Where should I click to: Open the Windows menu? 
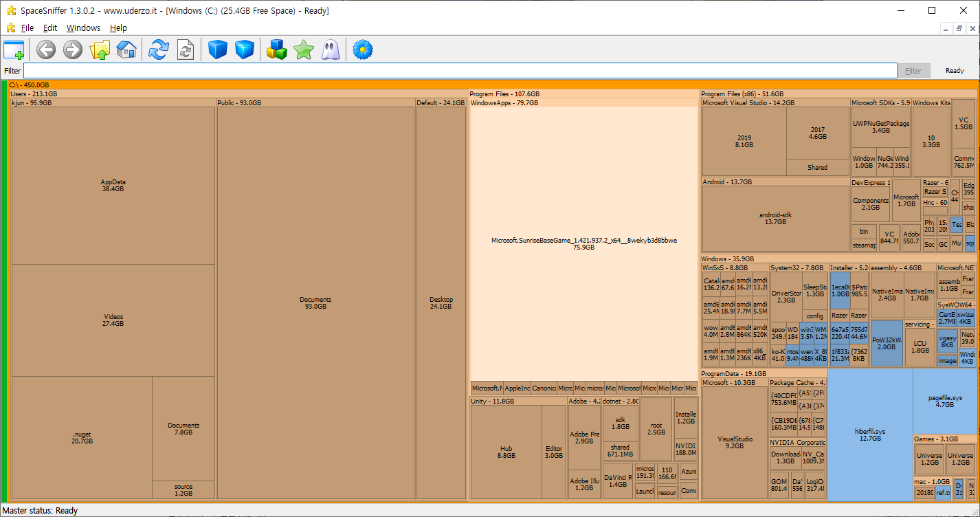point(83,28)
